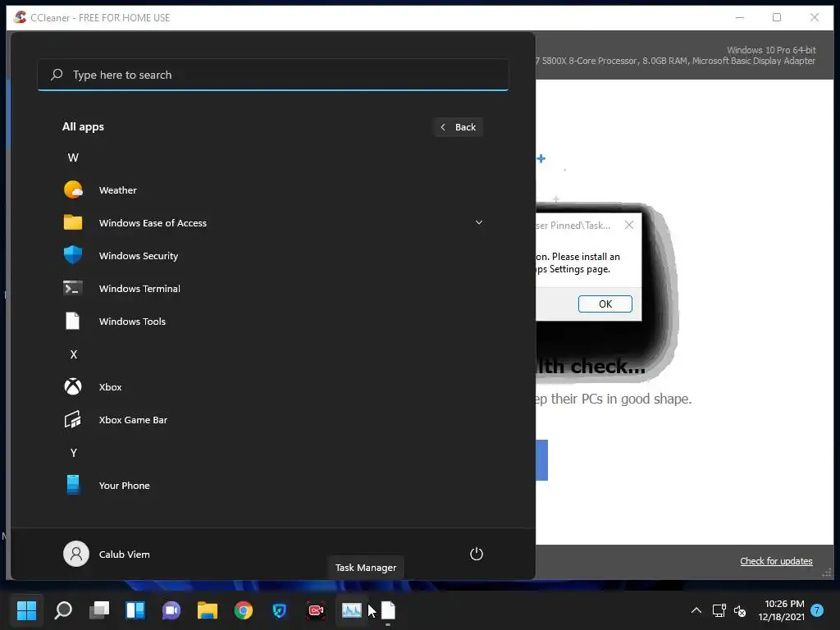Expand Windows Ease of Access chevron

click(x=479, y=222)
